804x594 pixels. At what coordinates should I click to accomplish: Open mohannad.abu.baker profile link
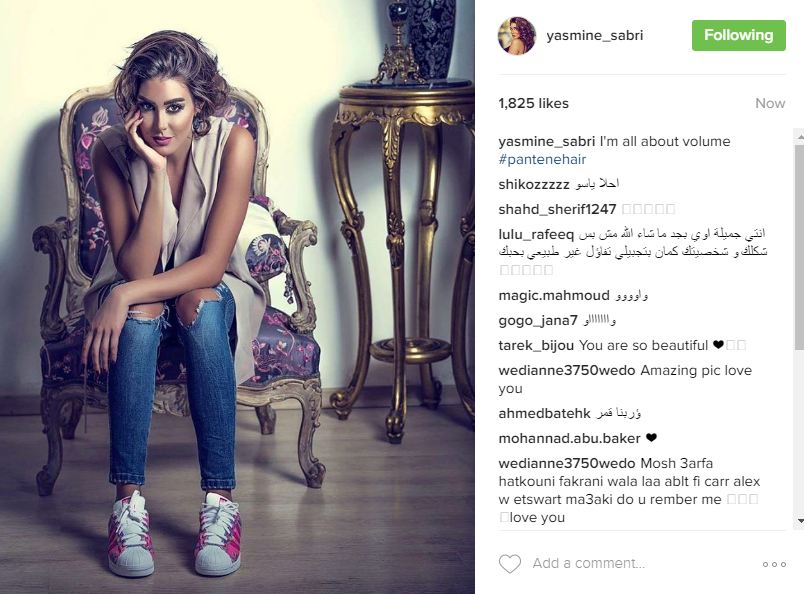click(x=569, y=439)
